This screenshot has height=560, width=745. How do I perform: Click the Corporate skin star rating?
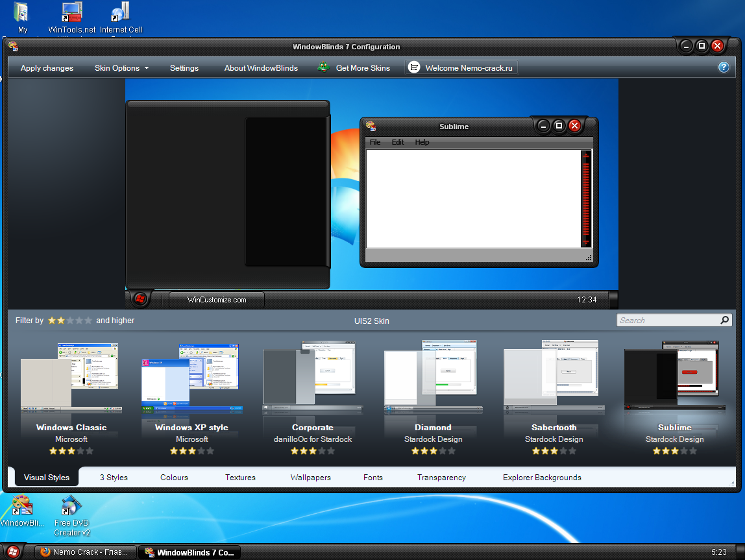313,451
